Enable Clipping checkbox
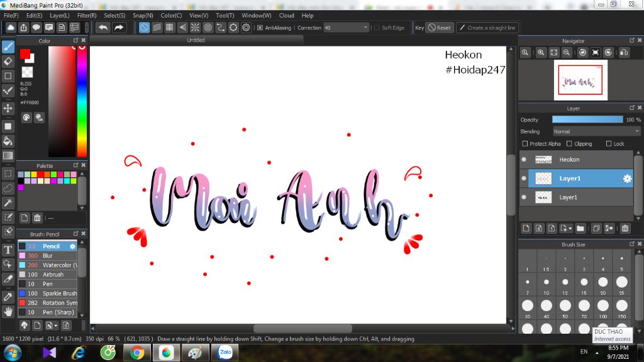 pyautogui.click(x=569, y=144)
